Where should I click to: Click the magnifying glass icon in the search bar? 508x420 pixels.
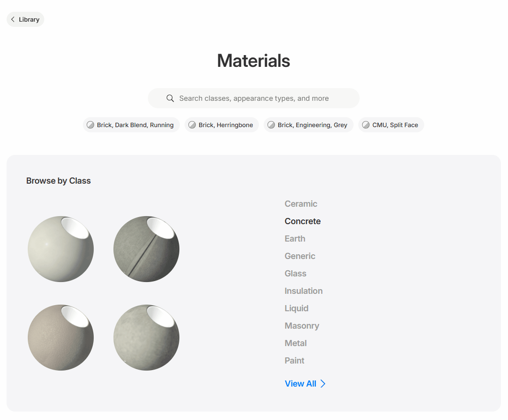point(170,98)
